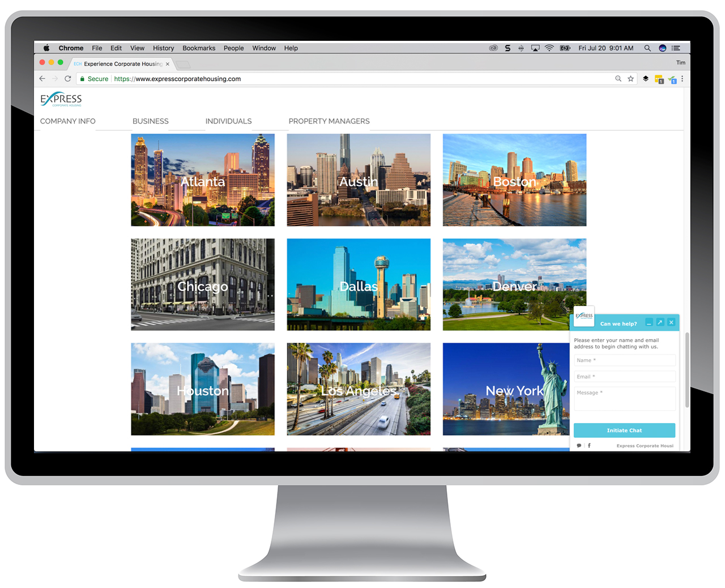Click the Initiate Chat button

pos(624,431)
